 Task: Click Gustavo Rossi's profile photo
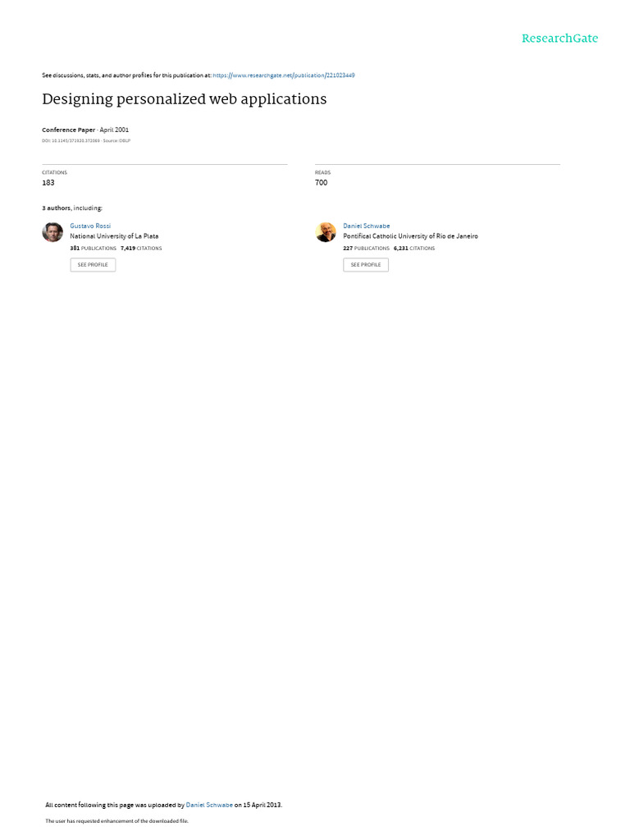coord(52,232)
